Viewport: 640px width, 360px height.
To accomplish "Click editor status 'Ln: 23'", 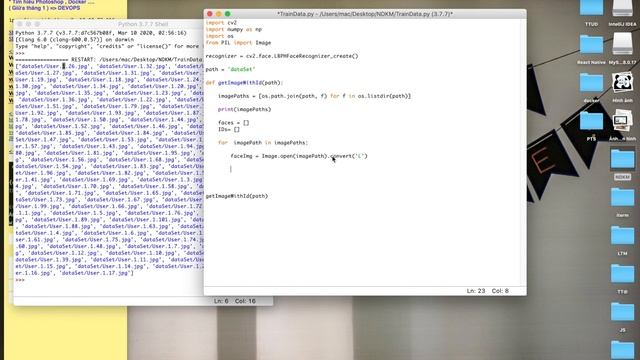I will tap(476, 291).
